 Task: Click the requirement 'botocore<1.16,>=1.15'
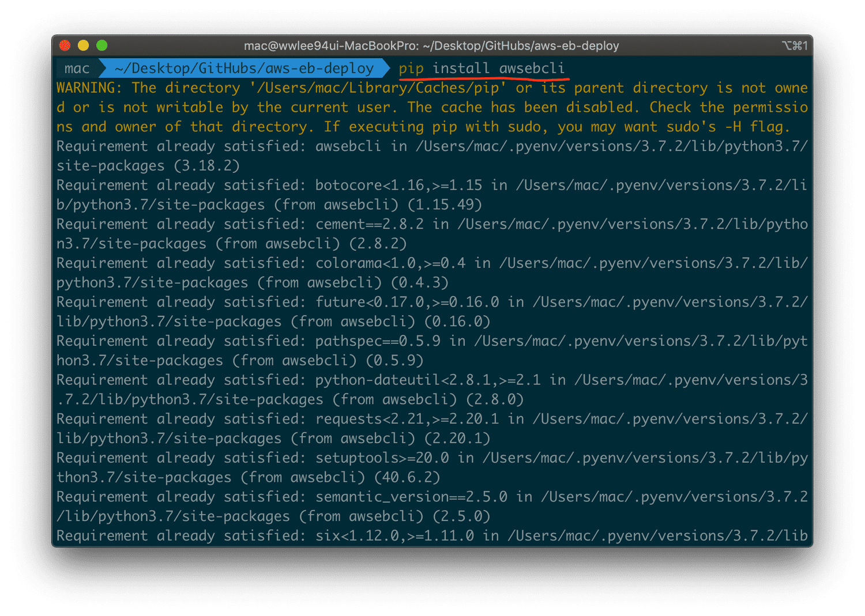point(398,186)
